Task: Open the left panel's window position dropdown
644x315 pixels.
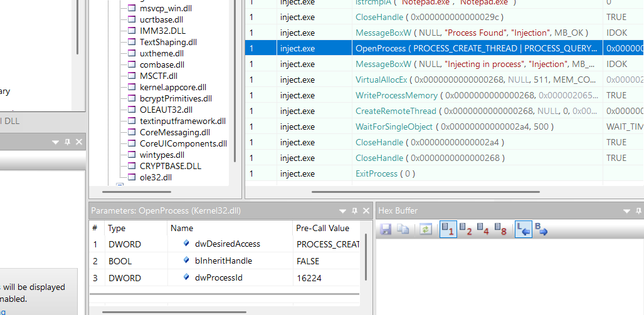Action: click(56, 142)
